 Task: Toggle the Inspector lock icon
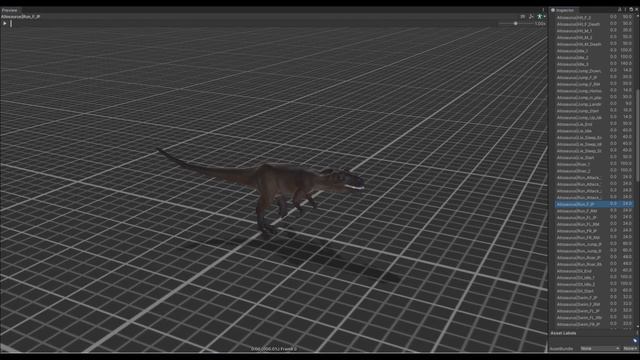coord(620,10)
